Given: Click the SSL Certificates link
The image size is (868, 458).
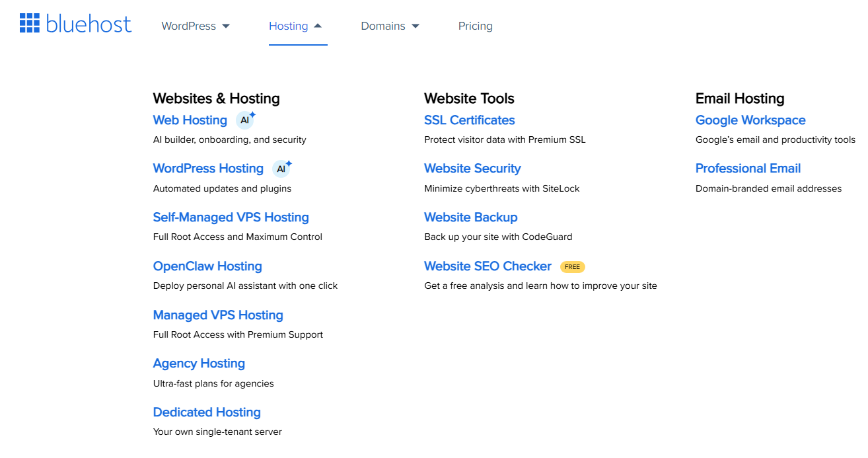Looking at the screenshot, I should point(469,120).
